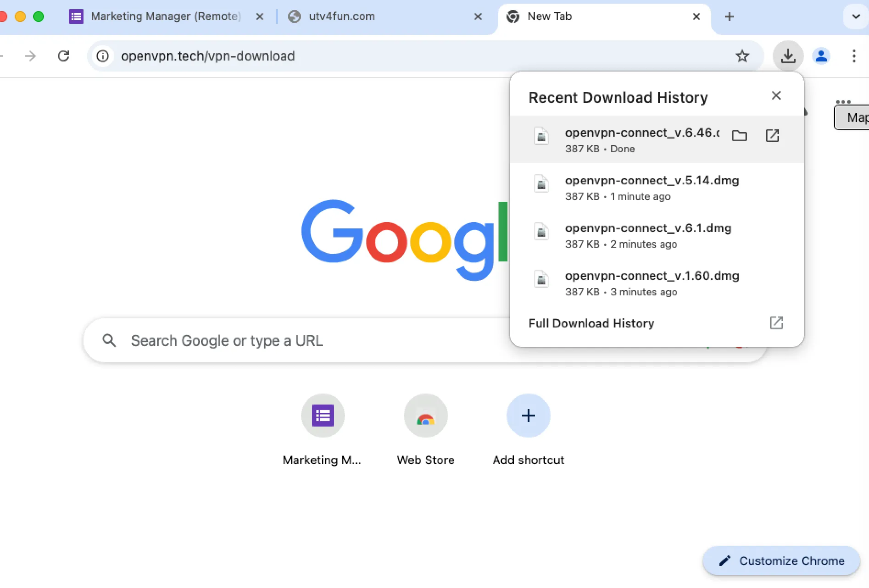Select openvpn-connect_v.5.14.dmg download
The image size is (869, 588).
652,188
